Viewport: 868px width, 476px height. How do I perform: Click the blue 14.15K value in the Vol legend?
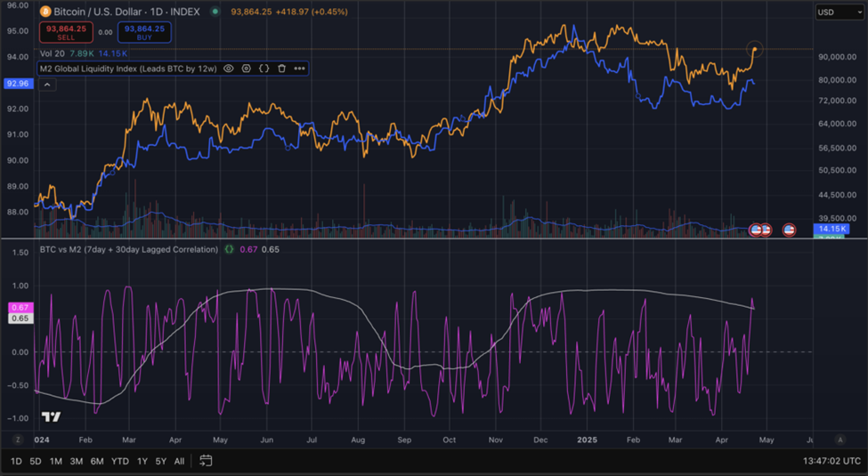tap(112, 53)
